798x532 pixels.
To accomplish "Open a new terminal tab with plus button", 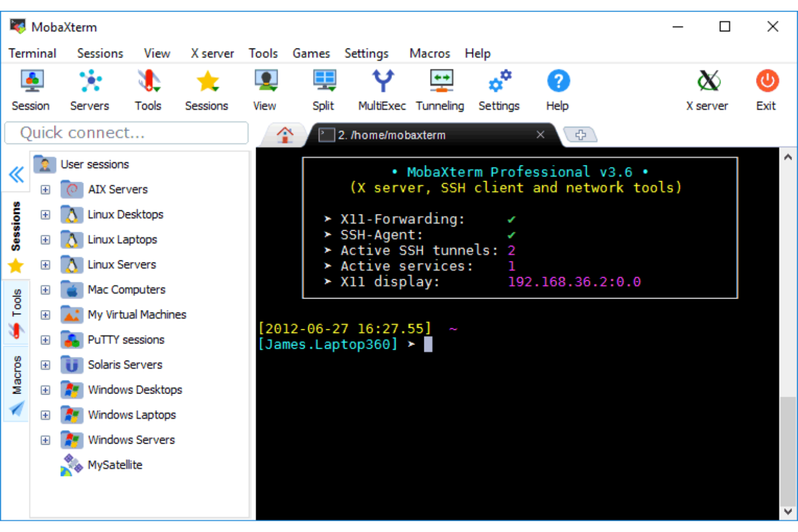I will pyautogui.click(x=581, y=135).
